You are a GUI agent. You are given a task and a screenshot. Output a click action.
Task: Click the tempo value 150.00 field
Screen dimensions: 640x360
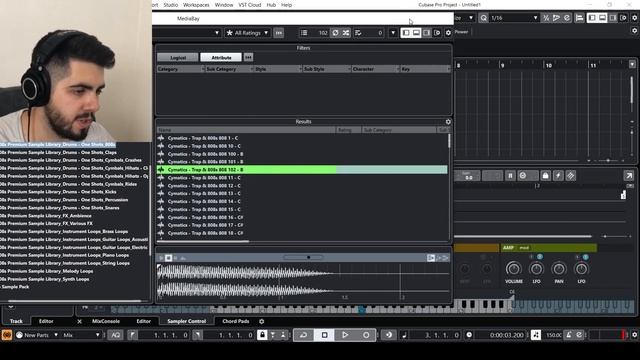point(553,335)
